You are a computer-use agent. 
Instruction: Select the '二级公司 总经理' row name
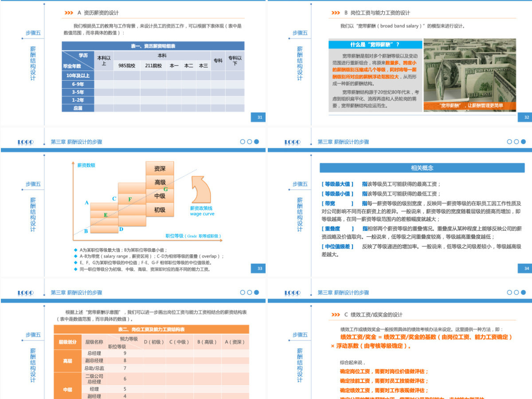(x=94, y=379)
